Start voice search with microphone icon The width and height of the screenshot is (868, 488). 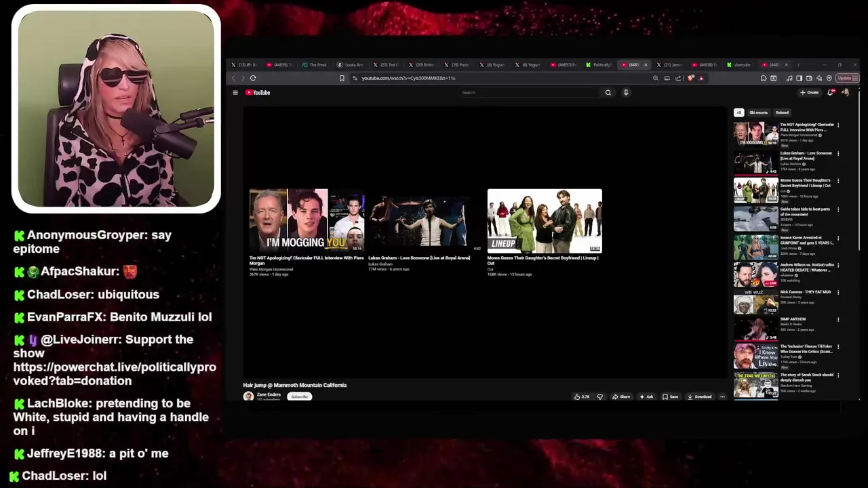click(x=626, y=93)
